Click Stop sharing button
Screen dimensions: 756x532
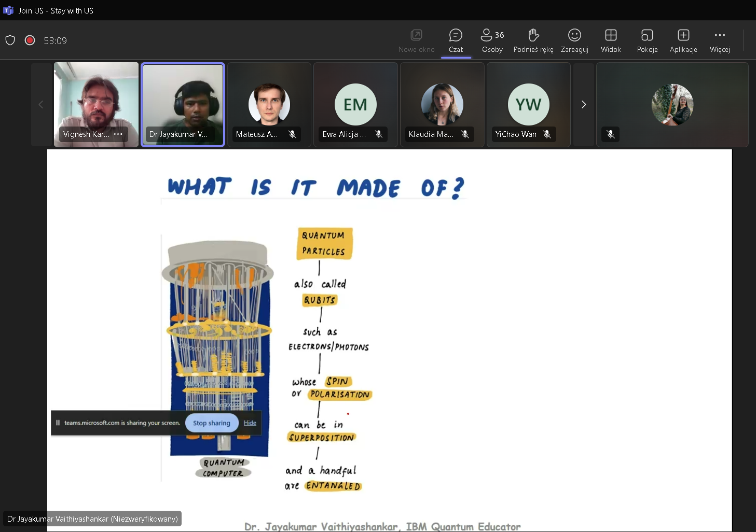211,423
